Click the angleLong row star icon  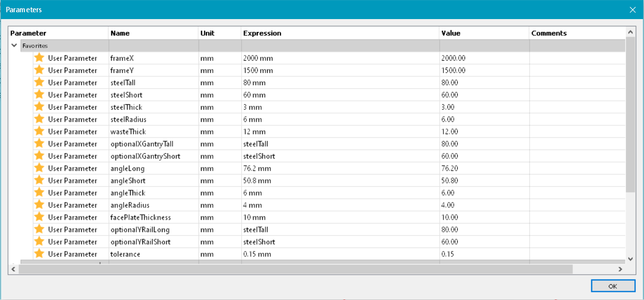[40, 168]
